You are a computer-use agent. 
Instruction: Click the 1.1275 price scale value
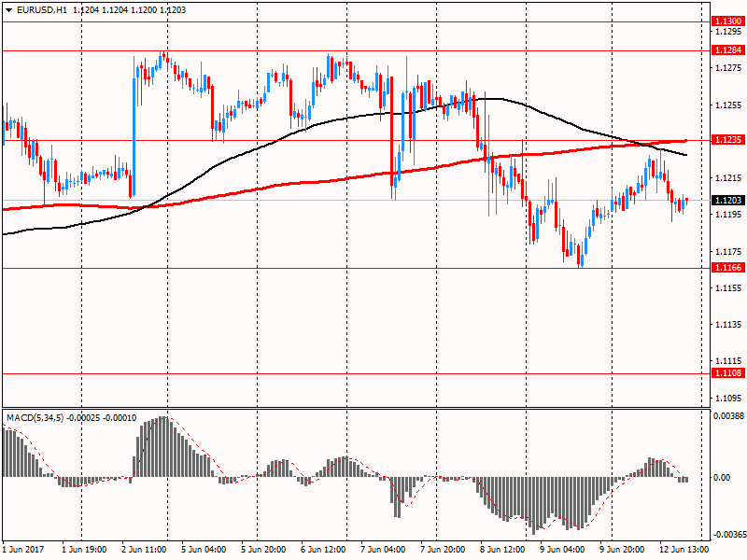pyautogui.click(x=729, y=68)
